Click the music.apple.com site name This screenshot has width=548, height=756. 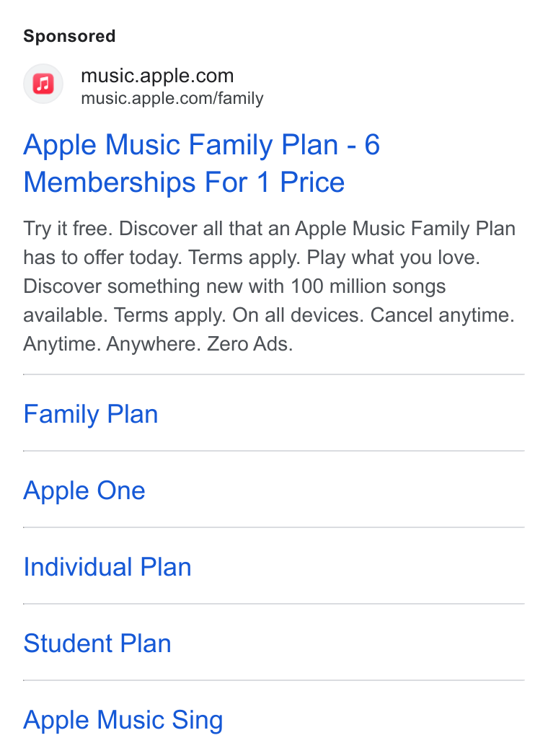157,75
